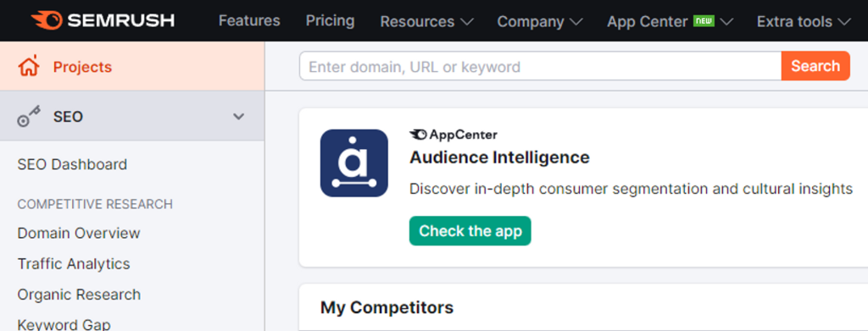Select Projects in the sidebar
The image size is (868, 331).
tap(132, 66)
